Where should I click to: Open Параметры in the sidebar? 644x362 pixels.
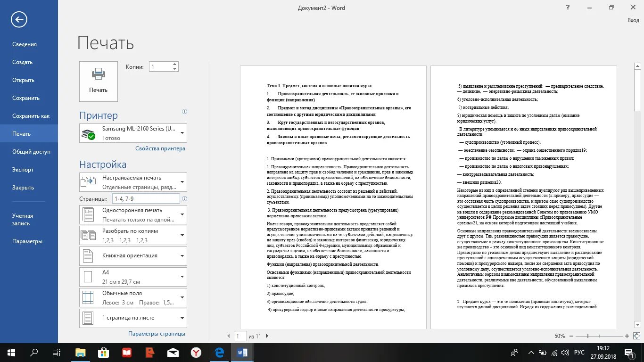point(29,241)
